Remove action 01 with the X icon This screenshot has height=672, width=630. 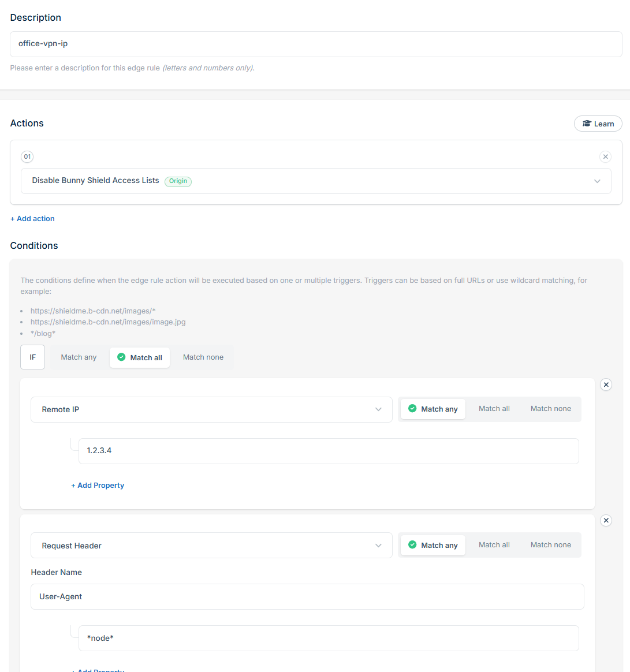pos(605,156)
